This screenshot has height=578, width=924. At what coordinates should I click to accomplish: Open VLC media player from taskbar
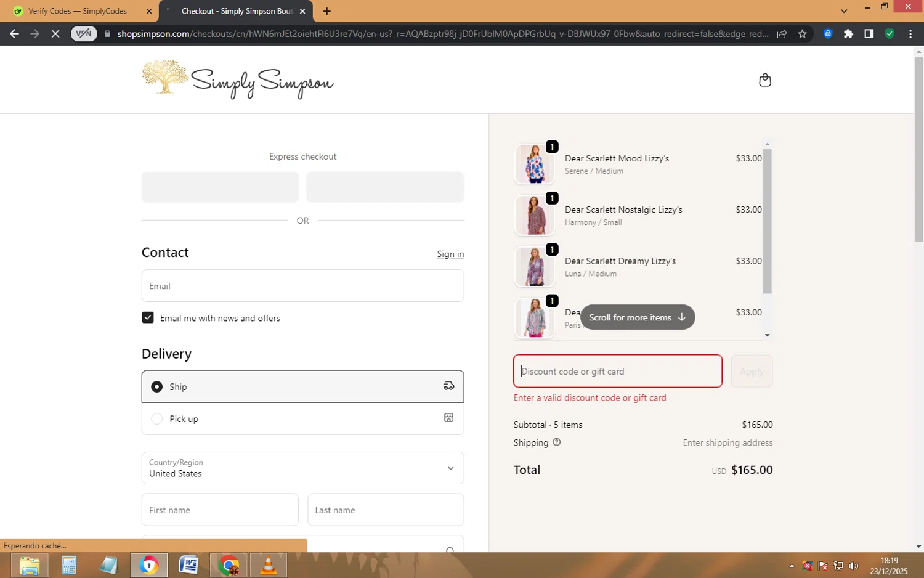(269, 565)
